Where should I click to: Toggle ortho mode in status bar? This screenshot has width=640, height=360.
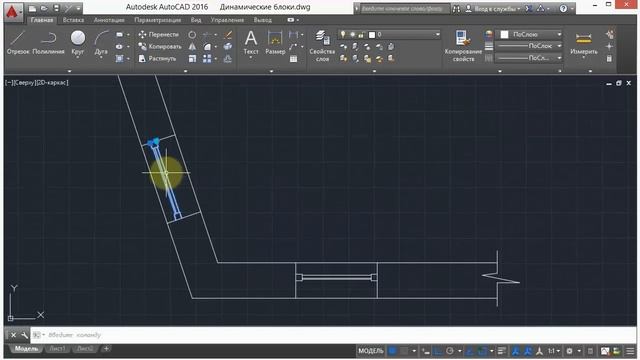coord(438,351)
